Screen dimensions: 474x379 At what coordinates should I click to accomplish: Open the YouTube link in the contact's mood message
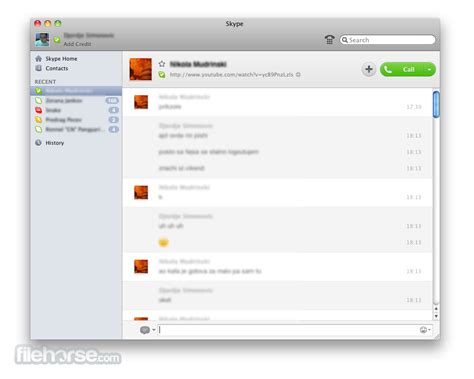tap(231, 75)
